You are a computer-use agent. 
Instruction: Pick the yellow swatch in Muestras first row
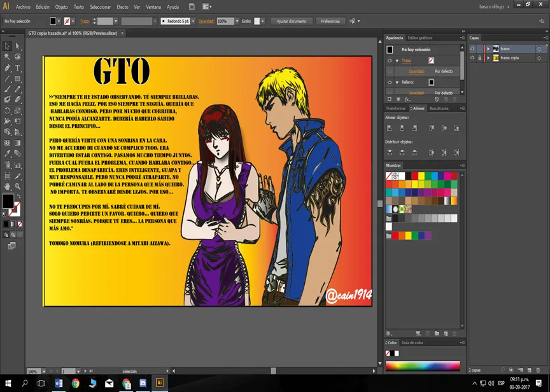[421, 175]
